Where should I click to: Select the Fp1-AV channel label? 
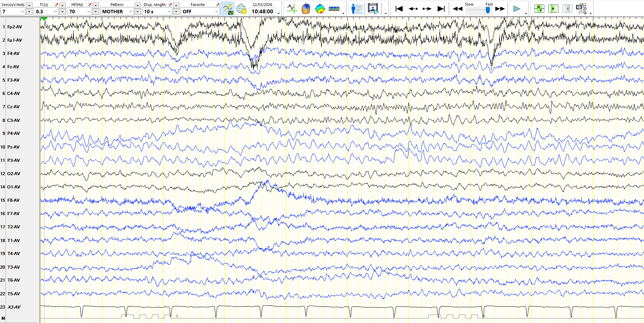[x=15, y=40]
